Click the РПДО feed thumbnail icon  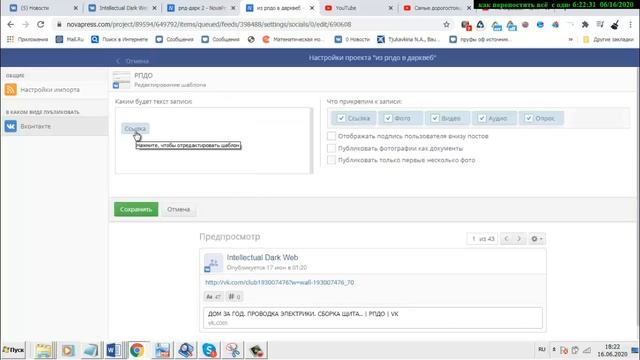click(121, 80)
